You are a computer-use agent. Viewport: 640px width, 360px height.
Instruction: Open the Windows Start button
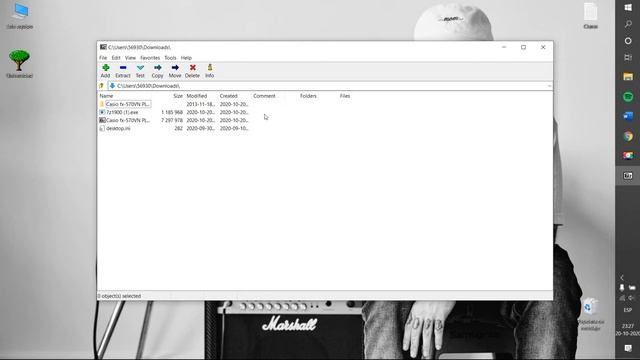pyautogui.click(x=628, y=8)
